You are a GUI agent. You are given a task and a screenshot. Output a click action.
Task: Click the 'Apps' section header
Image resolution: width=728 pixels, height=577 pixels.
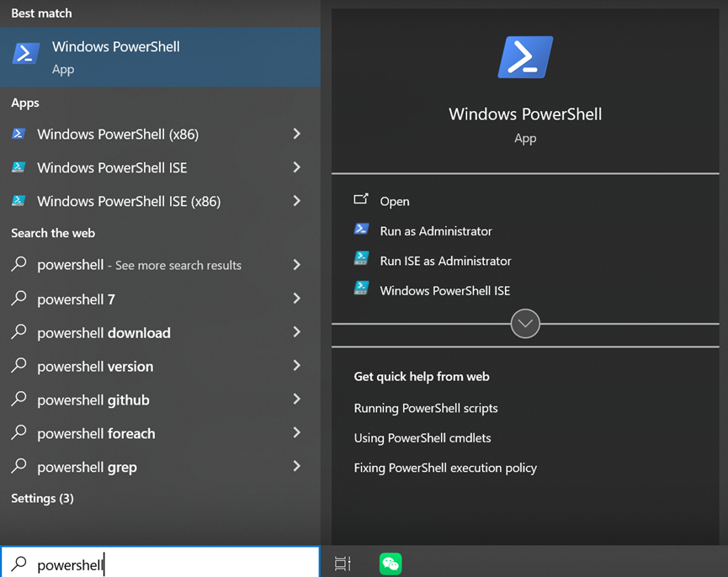pyautogui.click(x=25, y=103)
